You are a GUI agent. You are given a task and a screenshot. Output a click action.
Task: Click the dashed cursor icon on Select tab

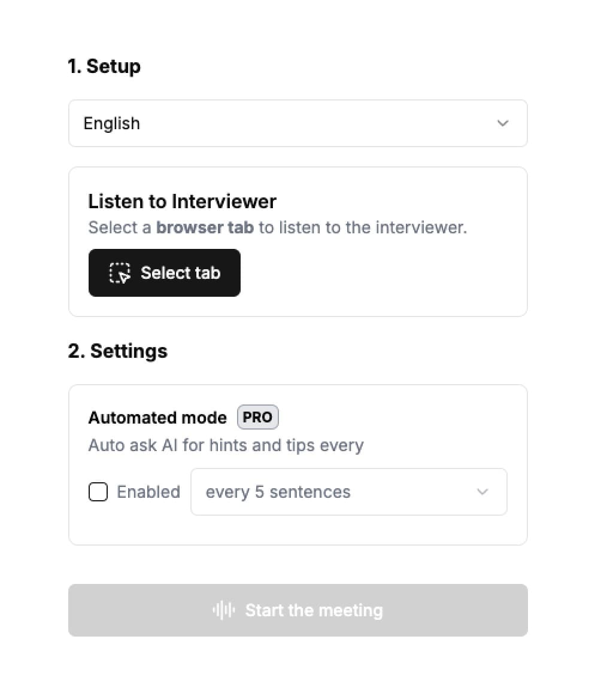[x=120, y=273]
